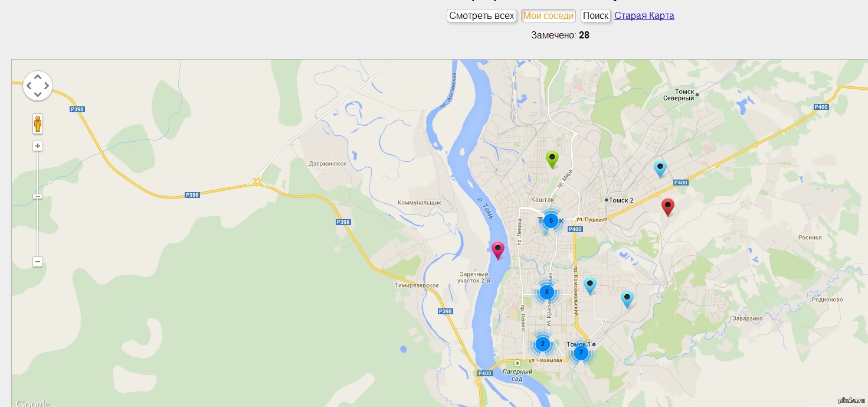Pan the map up with the top arrow
The image size is (868, 407).
coord(38,77)
